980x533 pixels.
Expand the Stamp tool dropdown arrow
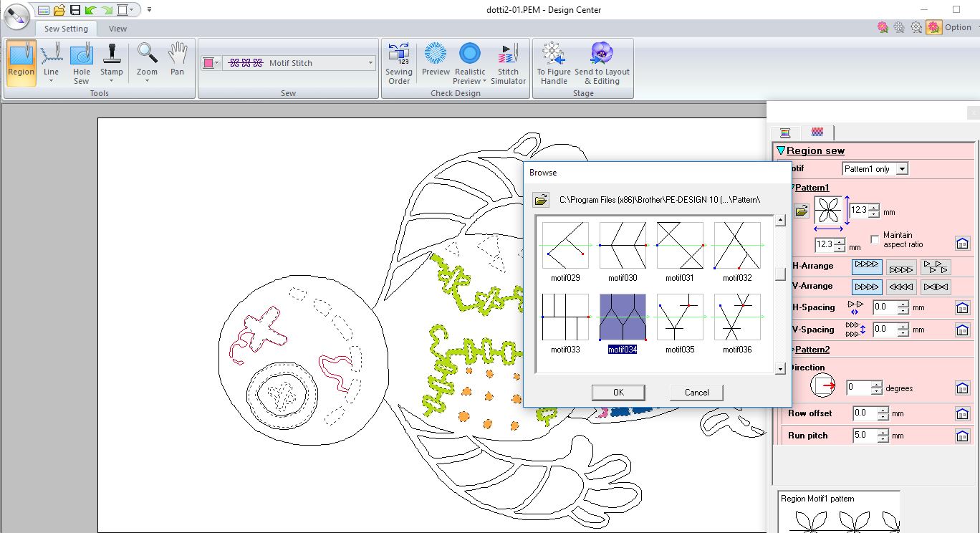[x=111, y=81]
